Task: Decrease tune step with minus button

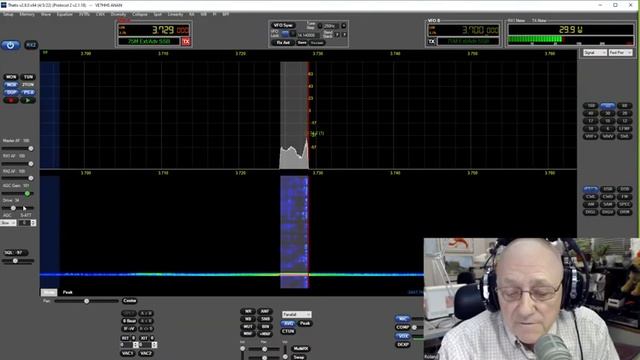Action: tap(320, 26)
